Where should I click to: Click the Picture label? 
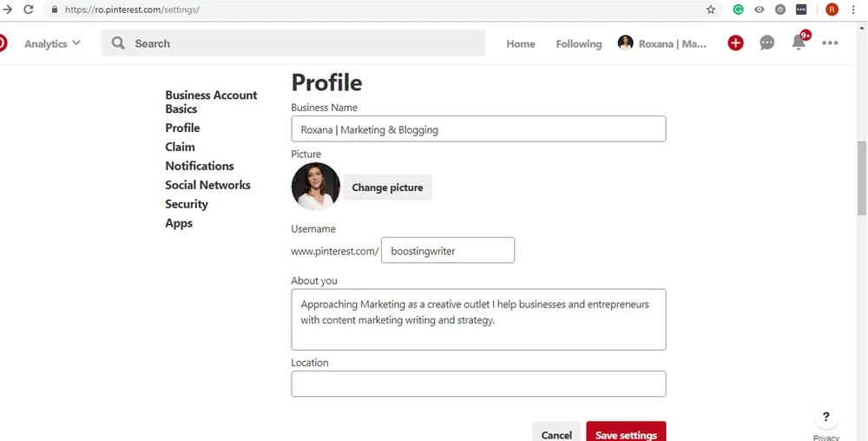(306, 154)
